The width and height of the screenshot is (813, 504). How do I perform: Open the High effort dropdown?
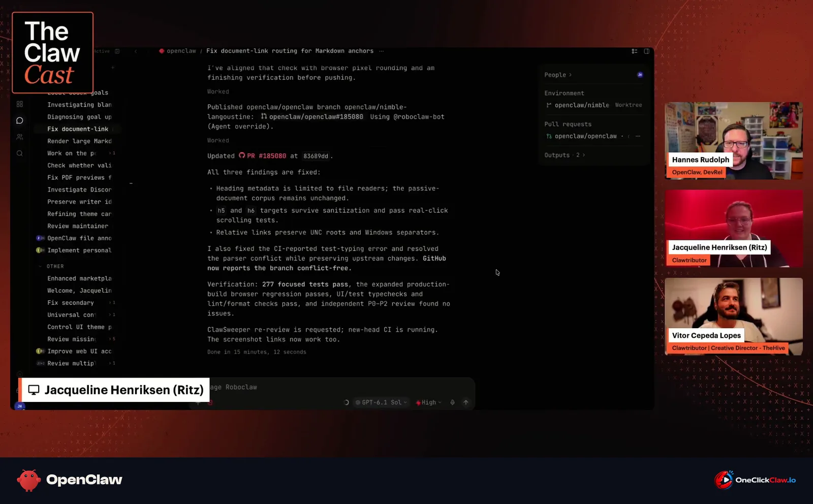tap(429, 402)
